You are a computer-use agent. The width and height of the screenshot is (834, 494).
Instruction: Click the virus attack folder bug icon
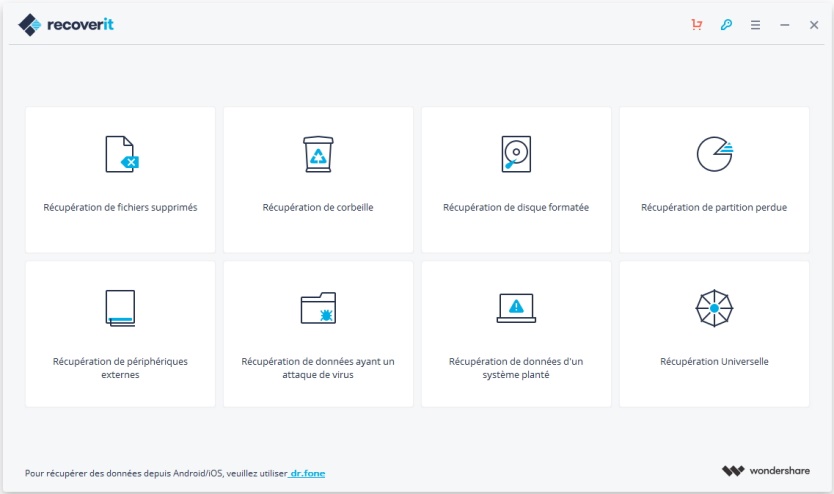click(x=318, y=308)
